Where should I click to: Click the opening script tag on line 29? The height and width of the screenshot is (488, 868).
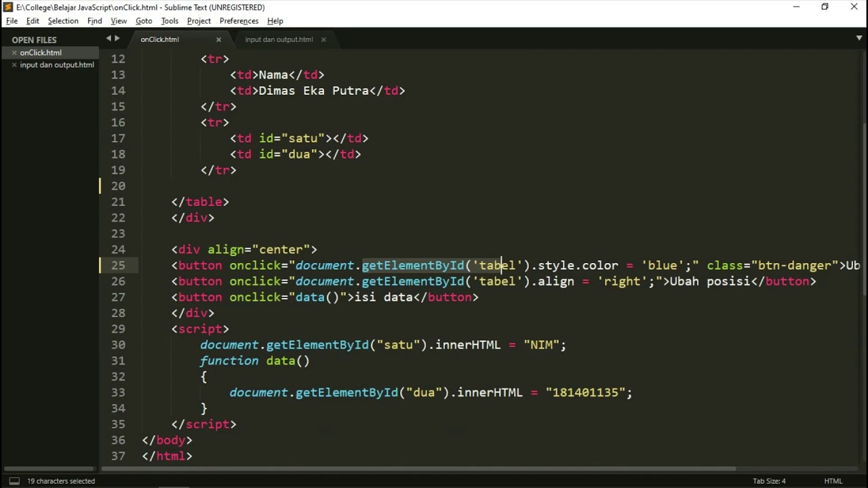(x=200, y=329)
